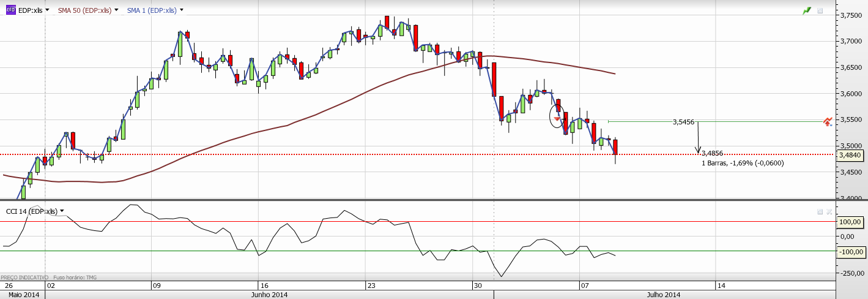Screen dimensions: 868x299
Task: Click the 3,5500 price axis label
Action: 851,119
